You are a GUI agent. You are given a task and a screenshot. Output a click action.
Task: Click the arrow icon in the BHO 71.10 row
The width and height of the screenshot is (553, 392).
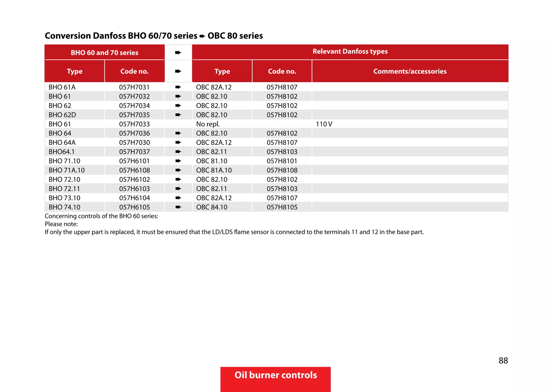click(178, 161)
